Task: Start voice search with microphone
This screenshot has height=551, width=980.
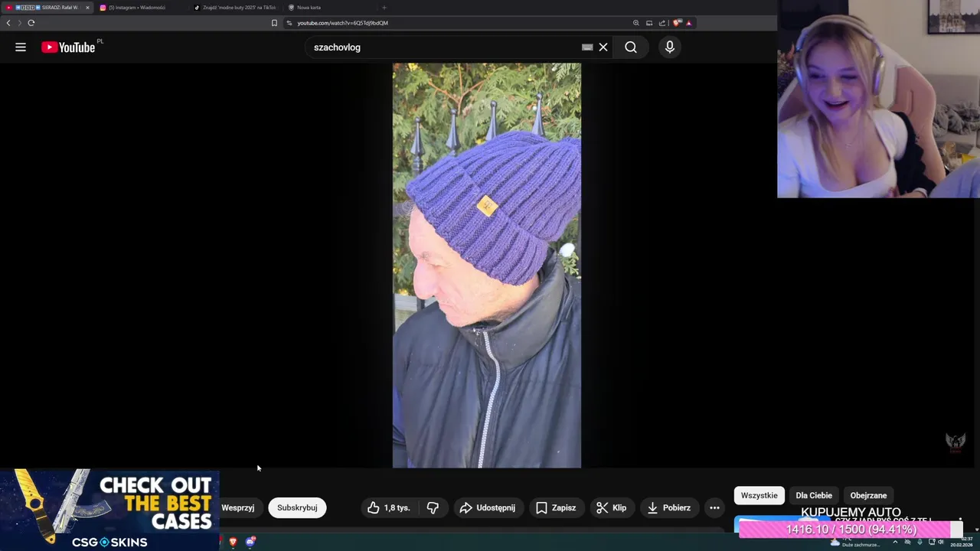Action: click(x=670, y=47)
